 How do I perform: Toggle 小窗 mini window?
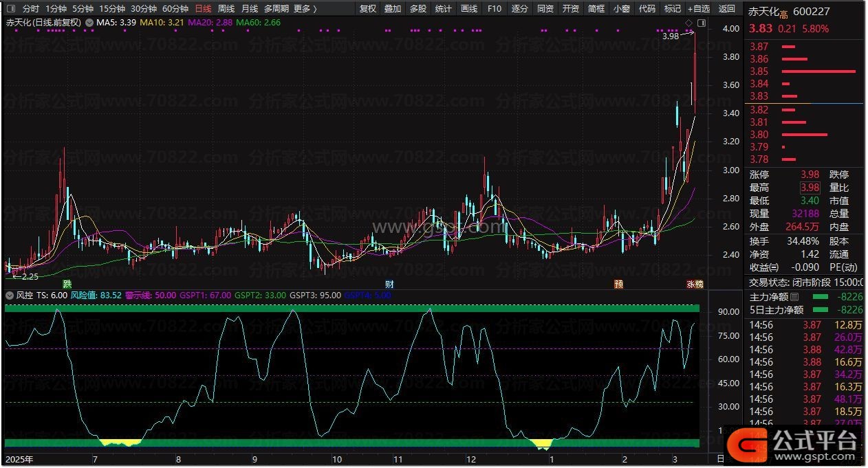pyautogui.click(x=621, y=9)
